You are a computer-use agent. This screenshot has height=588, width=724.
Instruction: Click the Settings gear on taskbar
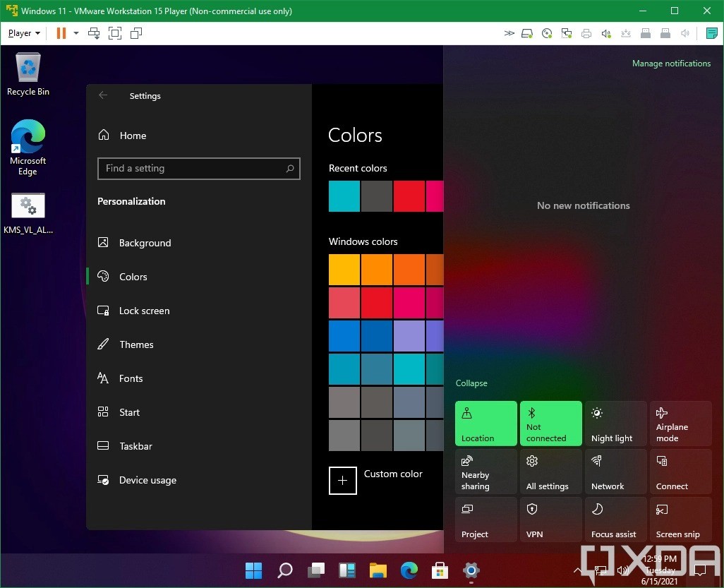pos(471,570)
